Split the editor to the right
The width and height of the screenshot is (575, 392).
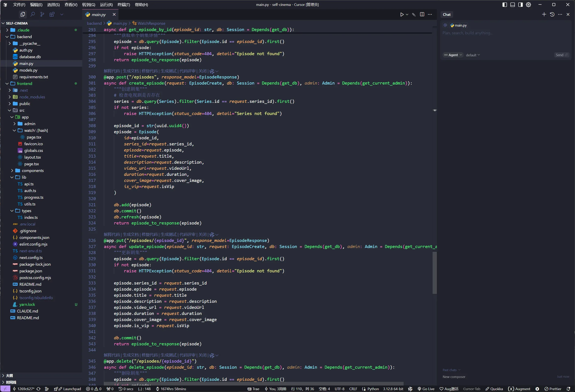tap(422, 15)
